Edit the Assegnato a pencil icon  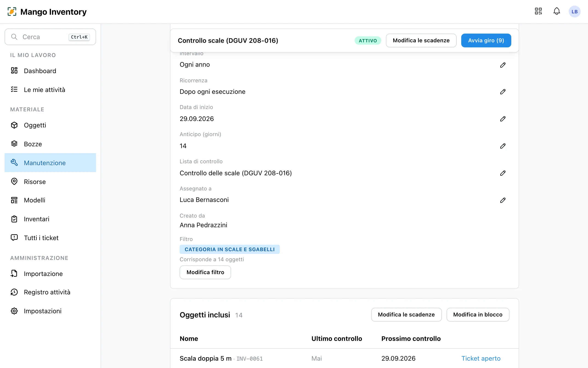[x=503, y=200]
